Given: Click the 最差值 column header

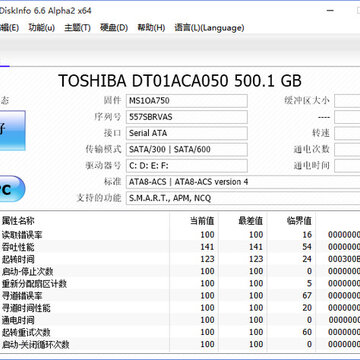Looking at the screenshot, I should coord(251,221).
